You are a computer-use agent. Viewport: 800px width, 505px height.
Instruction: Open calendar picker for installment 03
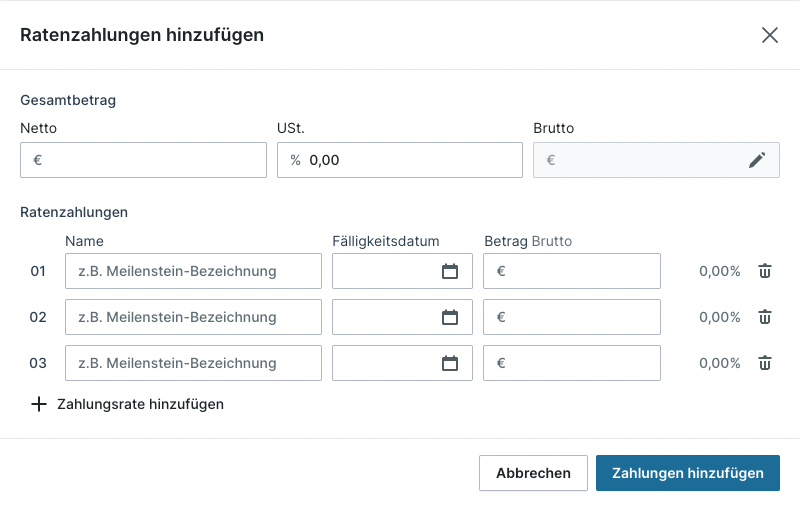coord(450,363)
